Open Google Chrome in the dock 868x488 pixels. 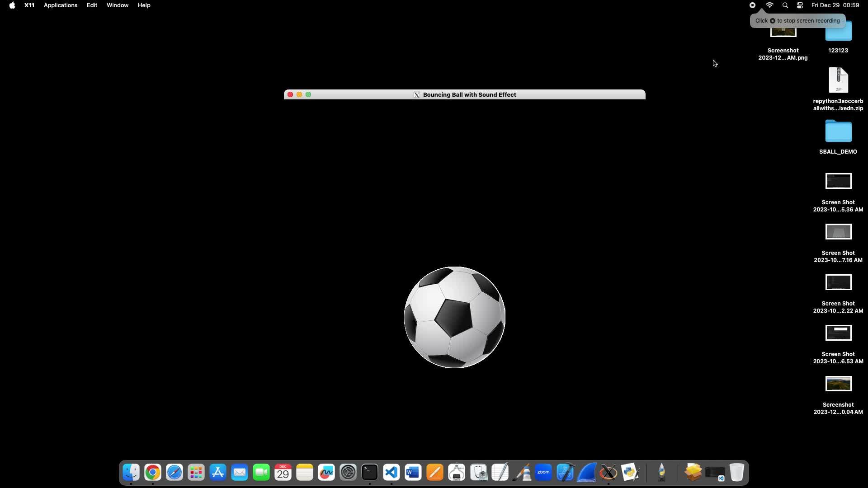(x=153, y=473)
